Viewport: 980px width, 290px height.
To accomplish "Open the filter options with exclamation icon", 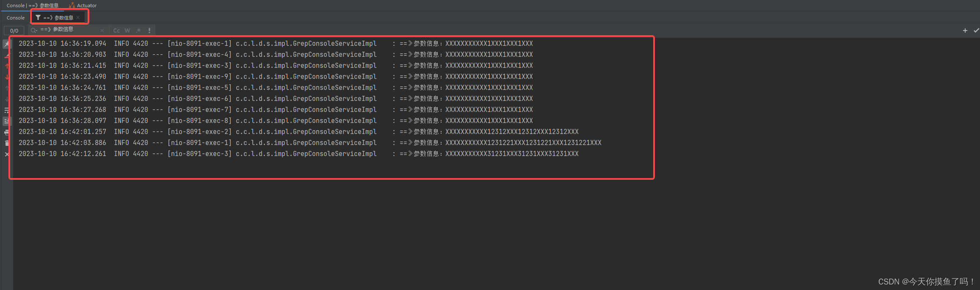I will 149,30.
